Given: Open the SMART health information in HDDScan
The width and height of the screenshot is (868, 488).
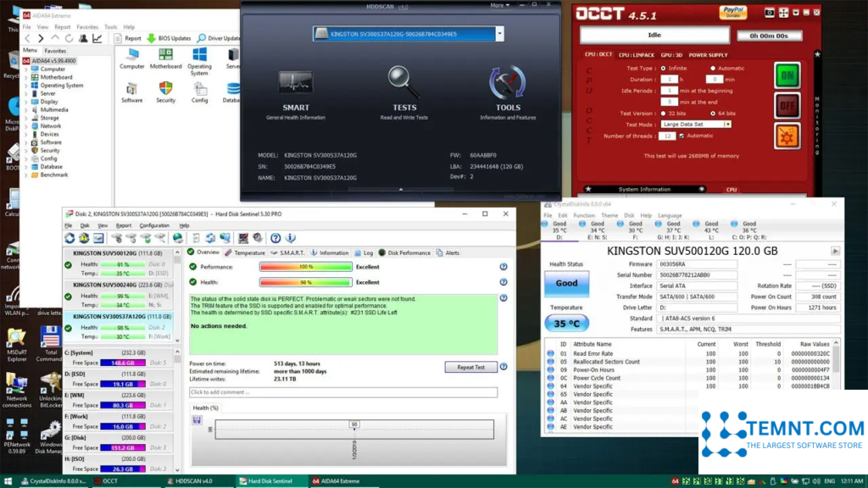Looking at the screenshot, I should click(296, 86).
